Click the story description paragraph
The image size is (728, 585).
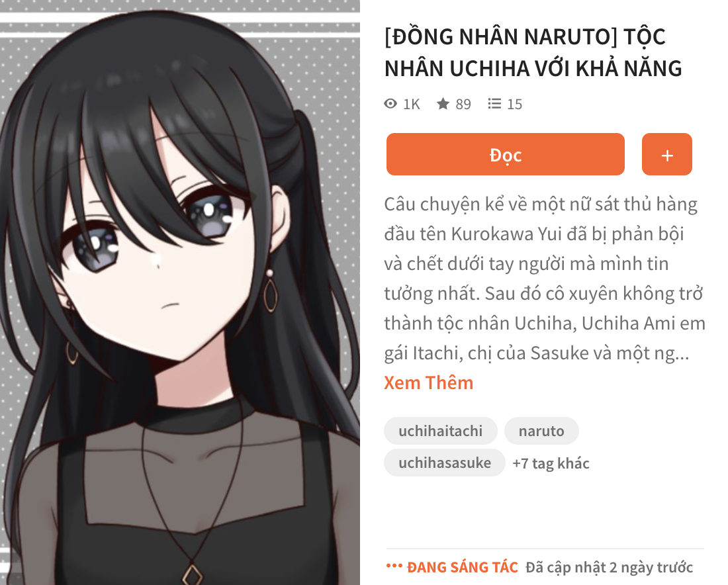pyautogui.click(x=545, y=279)
